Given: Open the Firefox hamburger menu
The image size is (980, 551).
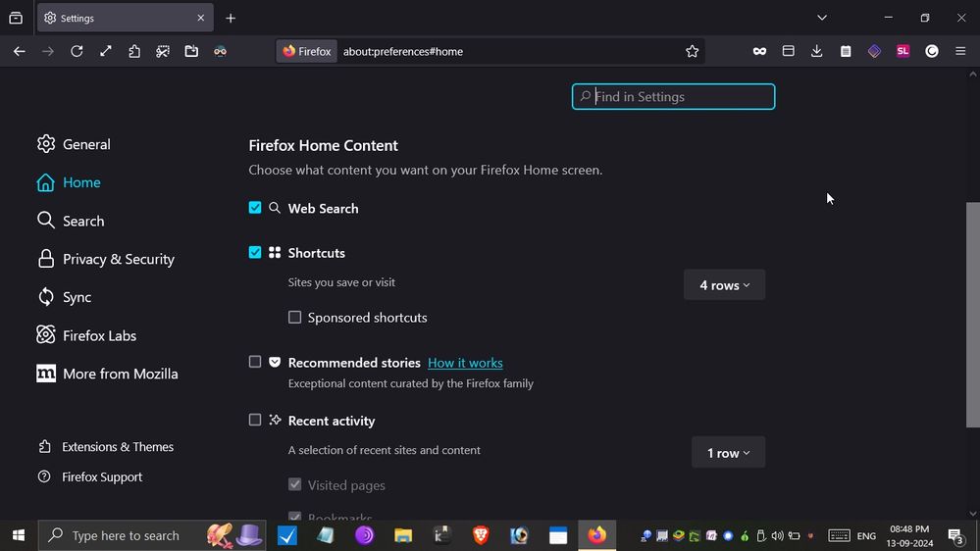Looking at the screenshot, I should (960, 51).
